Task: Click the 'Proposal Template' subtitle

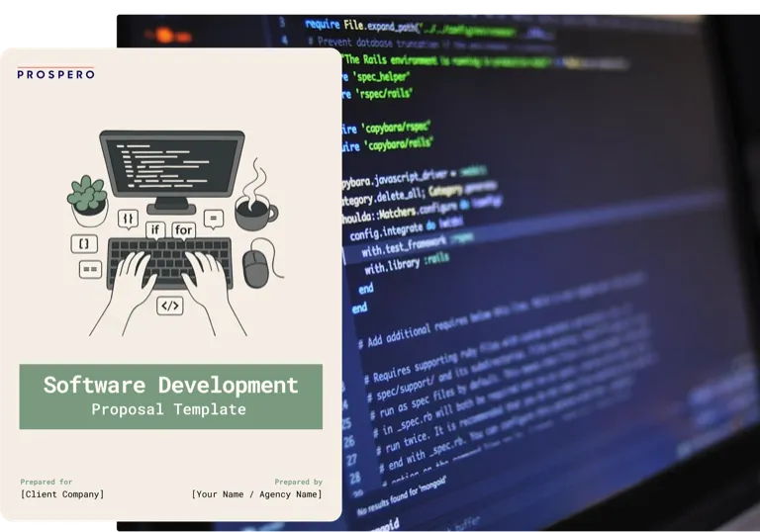Action: pyautogui.click(x=168, y=409)
